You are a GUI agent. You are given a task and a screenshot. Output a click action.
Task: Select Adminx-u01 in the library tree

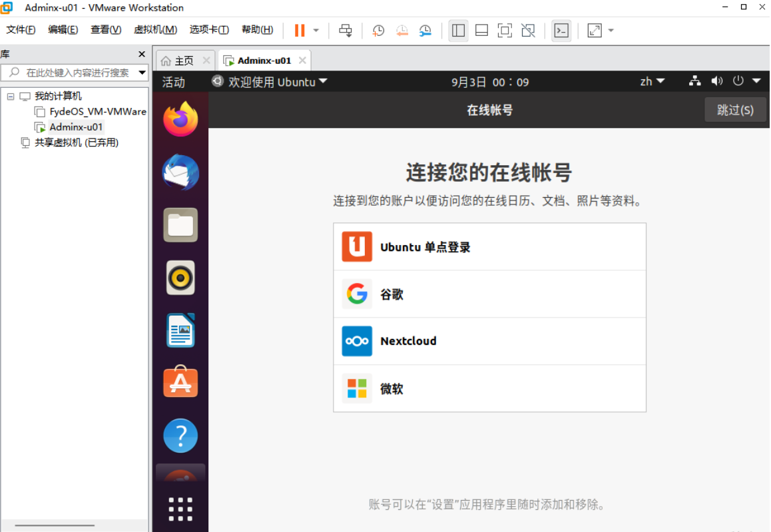pos(76,127)
